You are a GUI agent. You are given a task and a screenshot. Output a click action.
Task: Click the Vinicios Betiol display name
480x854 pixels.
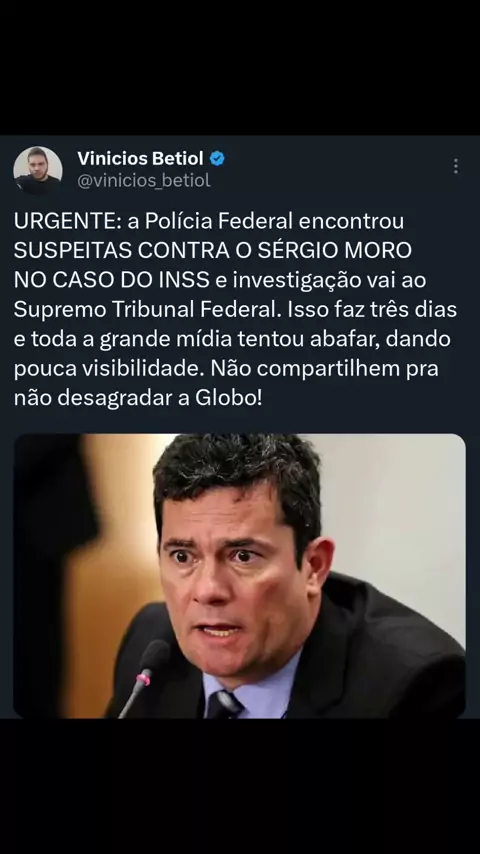pos(140,158)
